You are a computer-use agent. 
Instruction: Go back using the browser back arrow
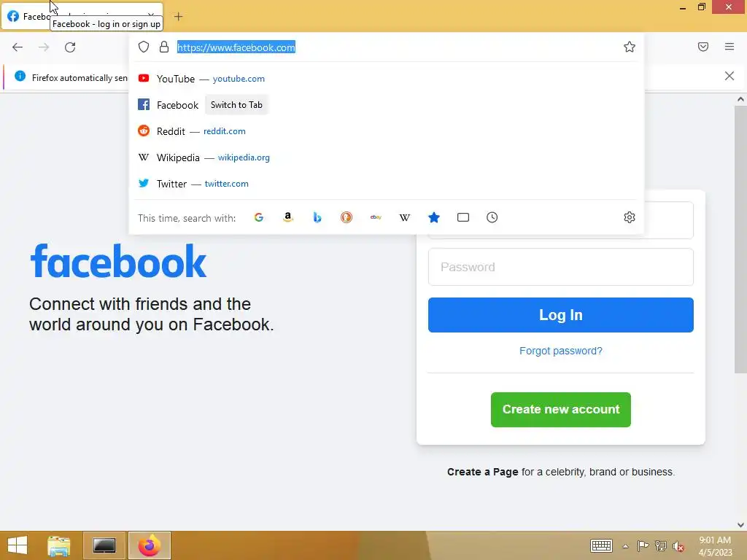18,47
